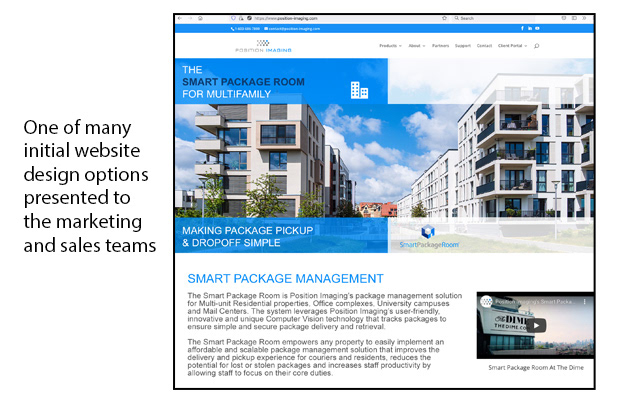This screenshot has height=403, width=620.
Task: Click 'Smart Package Room At The Dime' caption
Action: point(536,367)
